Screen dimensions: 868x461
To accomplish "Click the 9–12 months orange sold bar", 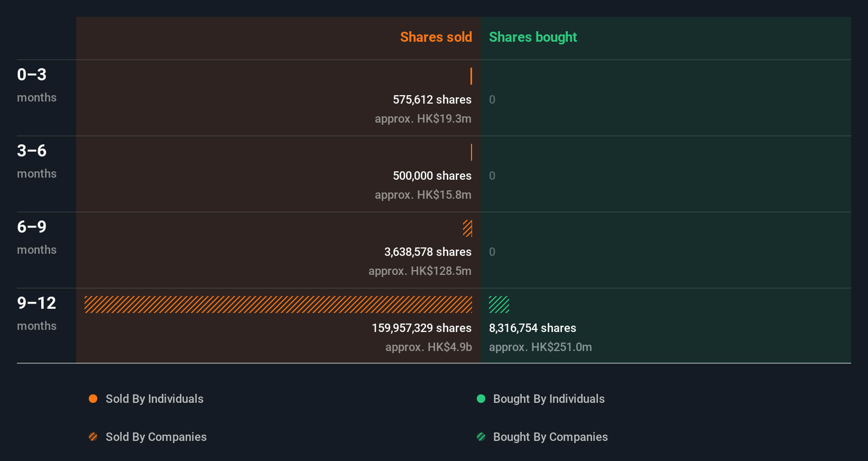I will coord(279,305).
